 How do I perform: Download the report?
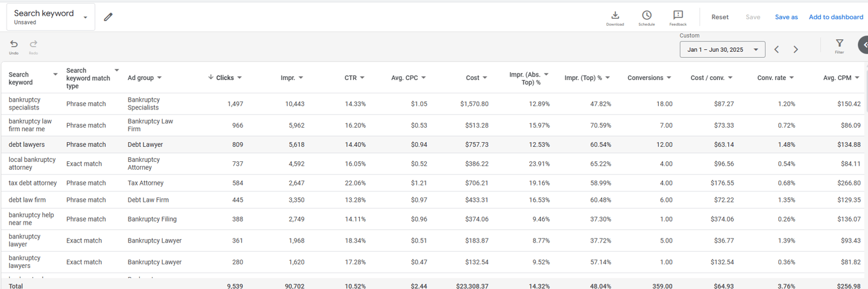615,17
